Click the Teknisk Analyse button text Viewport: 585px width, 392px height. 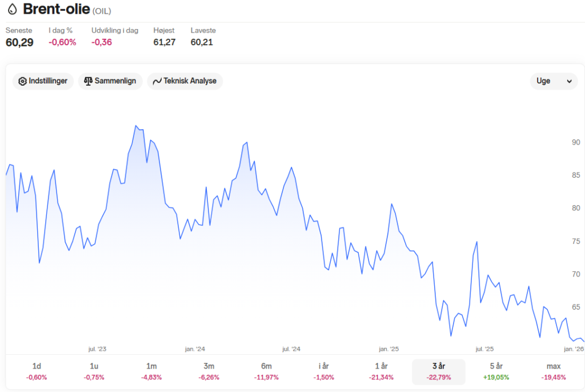click(190, 81)
